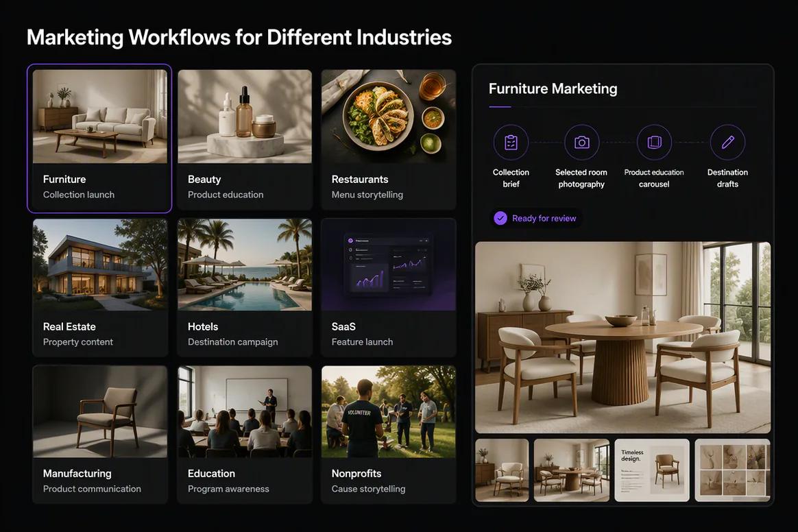Click the Collection brief clipboard icon
Viewport: 798px width, 532px height.
511,143
